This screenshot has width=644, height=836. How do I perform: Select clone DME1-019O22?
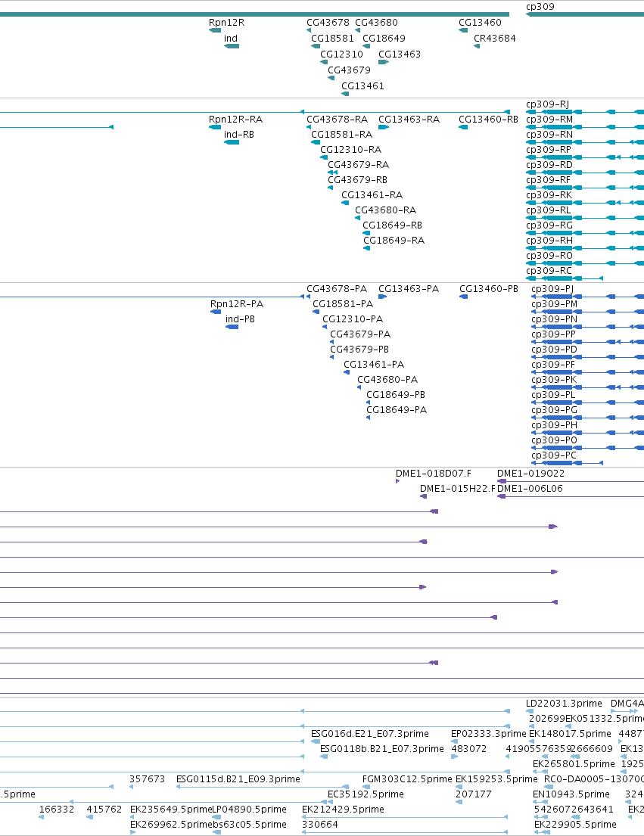pos(531,474)
